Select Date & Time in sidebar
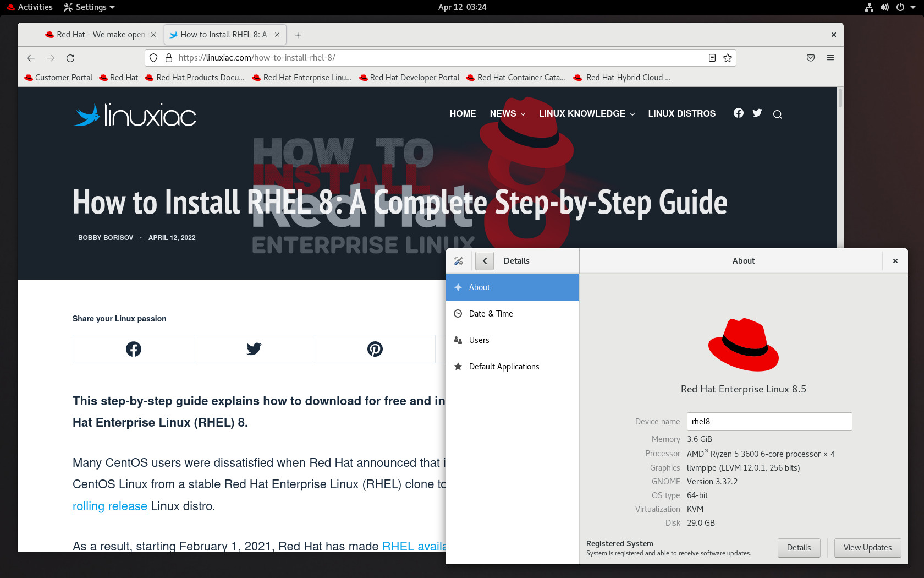The height and width of the screenshot is (578, 924). (x=513, y=314)
